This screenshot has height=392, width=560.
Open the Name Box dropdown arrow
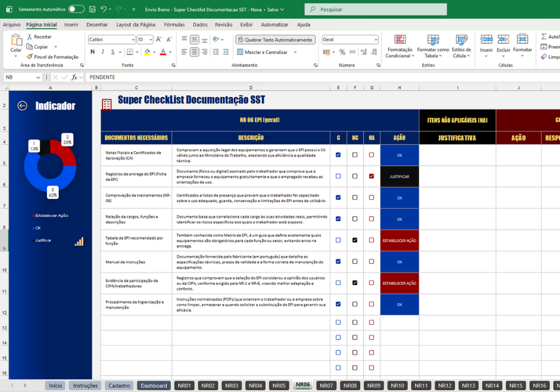click(38, 77)
